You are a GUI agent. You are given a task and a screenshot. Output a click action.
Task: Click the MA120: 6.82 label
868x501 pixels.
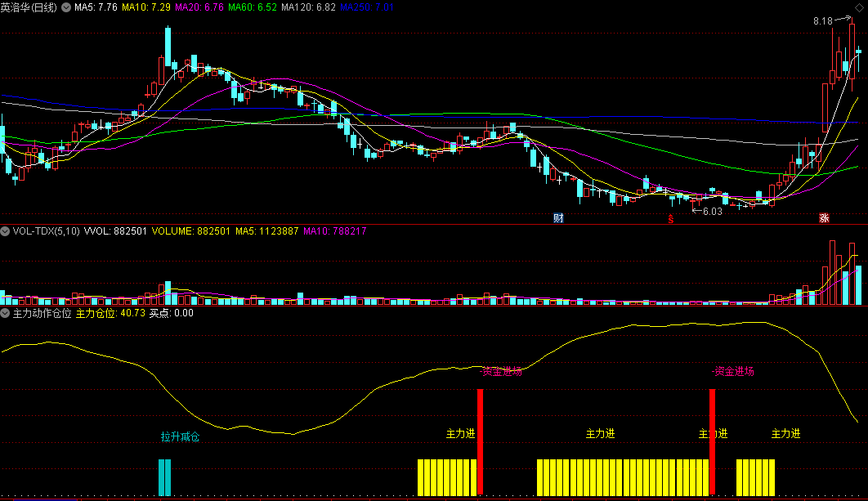tap(308, 7)
